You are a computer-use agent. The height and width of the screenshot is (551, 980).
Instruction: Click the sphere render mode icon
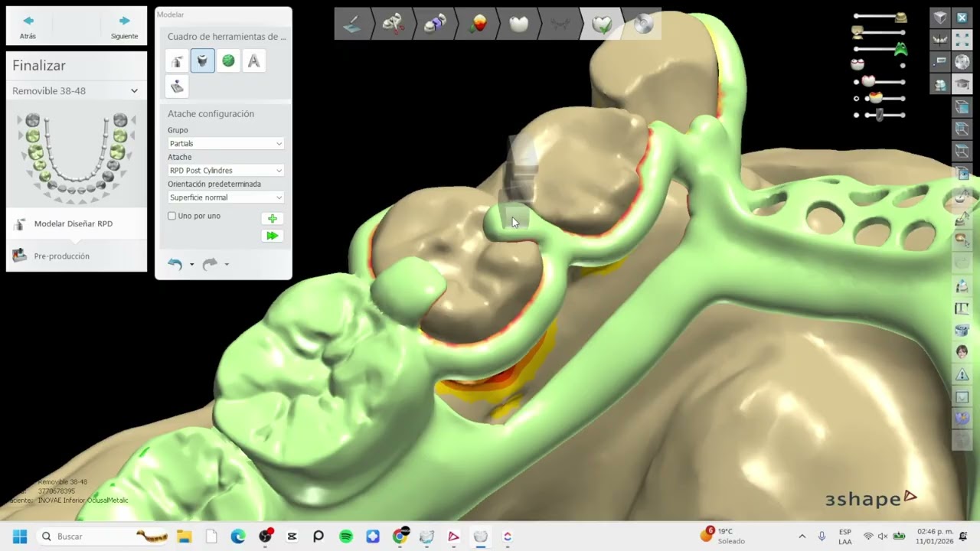pos(962,62)
